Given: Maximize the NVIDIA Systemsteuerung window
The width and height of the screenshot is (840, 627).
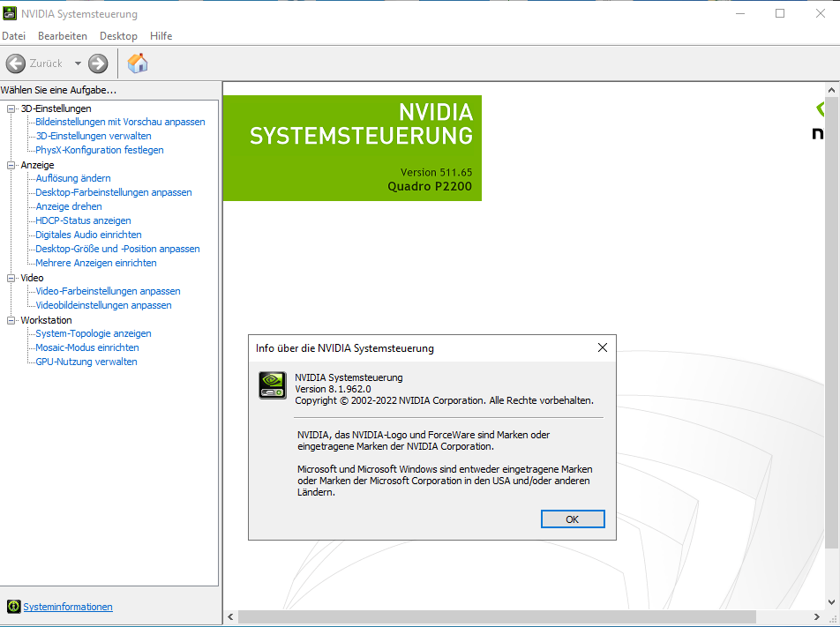Looking at the screenshot, I should pyautogui.click(x=780, y=13).
